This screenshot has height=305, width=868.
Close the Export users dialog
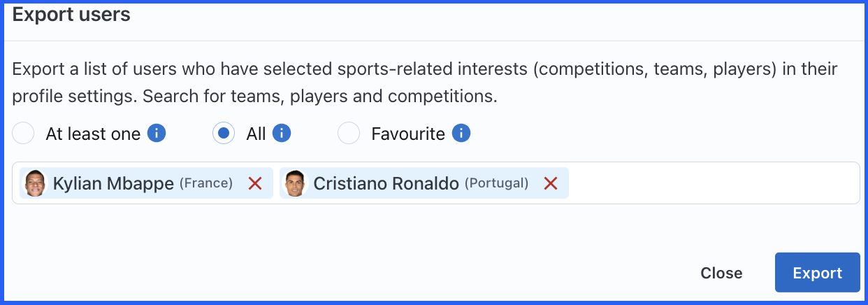[x=721, y=273]
